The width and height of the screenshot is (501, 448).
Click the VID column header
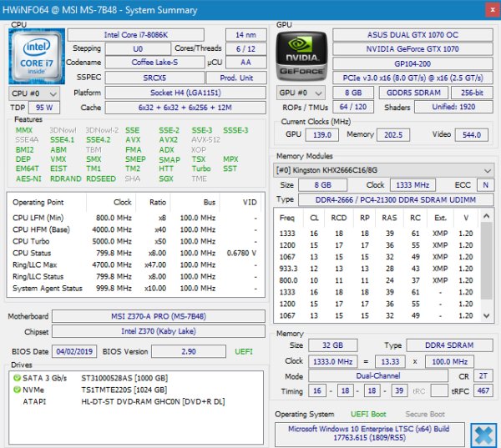[x=250, y=203]
